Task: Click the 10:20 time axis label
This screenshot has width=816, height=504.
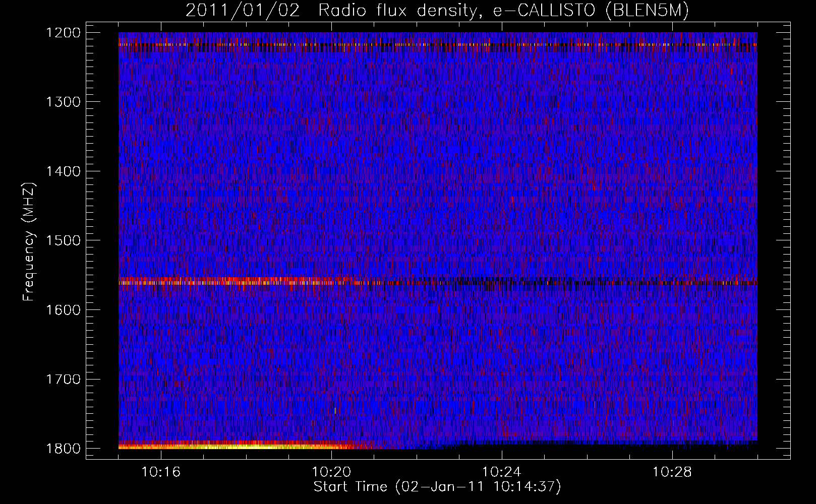Action: point(331,472)
